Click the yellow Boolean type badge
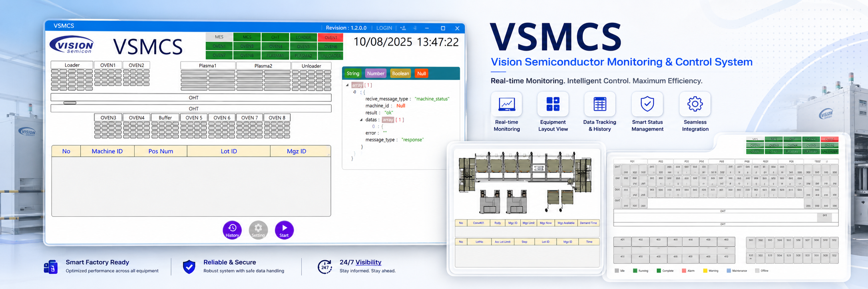868x289 pixels. (400, 73)
